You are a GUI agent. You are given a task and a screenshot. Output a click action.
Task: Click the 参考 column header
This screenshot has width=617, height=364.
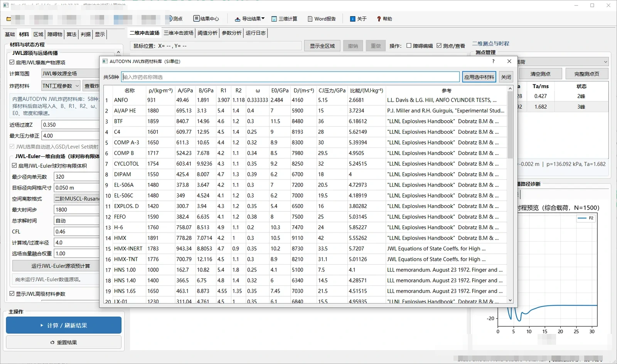point(447,91)
